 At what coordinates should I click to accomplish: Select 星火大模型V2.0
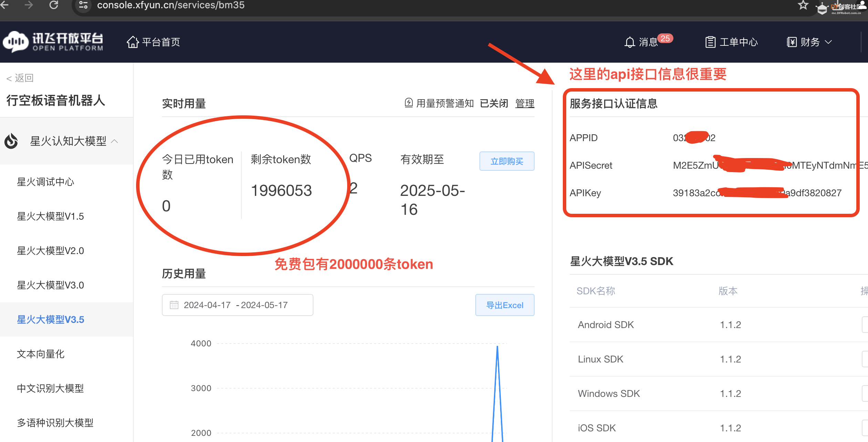click(x=50, y=251)
